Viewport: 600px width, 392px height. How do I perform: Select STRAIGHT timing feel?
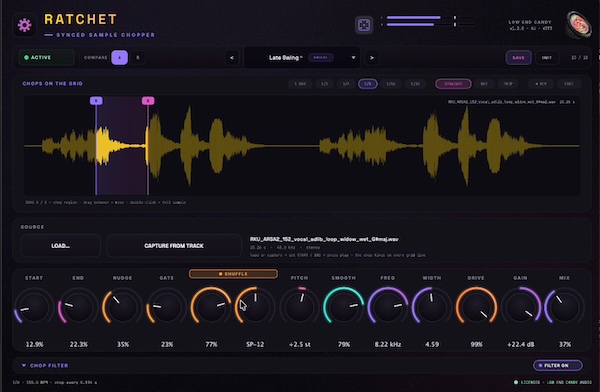453,84
